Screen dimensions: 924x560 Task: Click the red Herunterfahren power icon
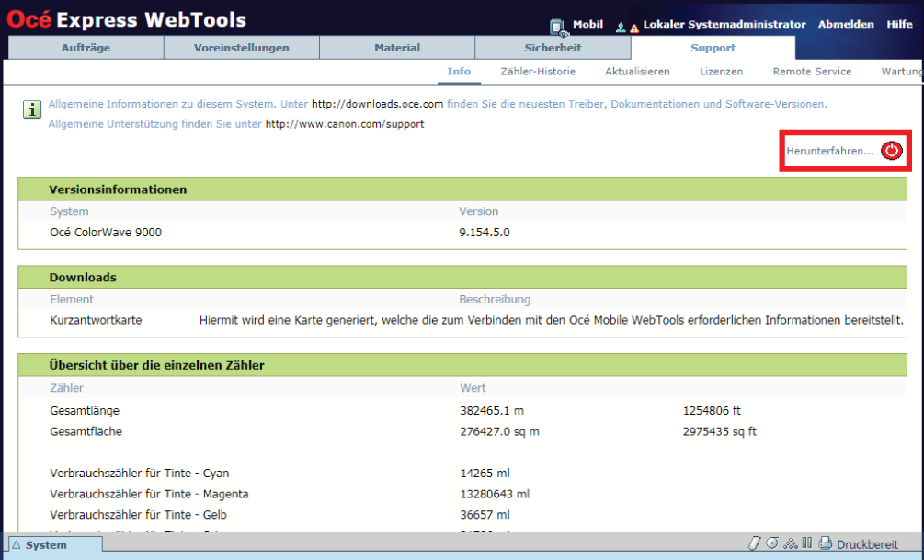tap(892, 151)
